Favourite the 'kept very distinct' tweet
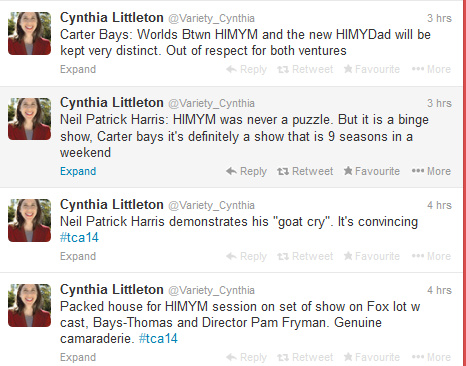 (372, 69)
